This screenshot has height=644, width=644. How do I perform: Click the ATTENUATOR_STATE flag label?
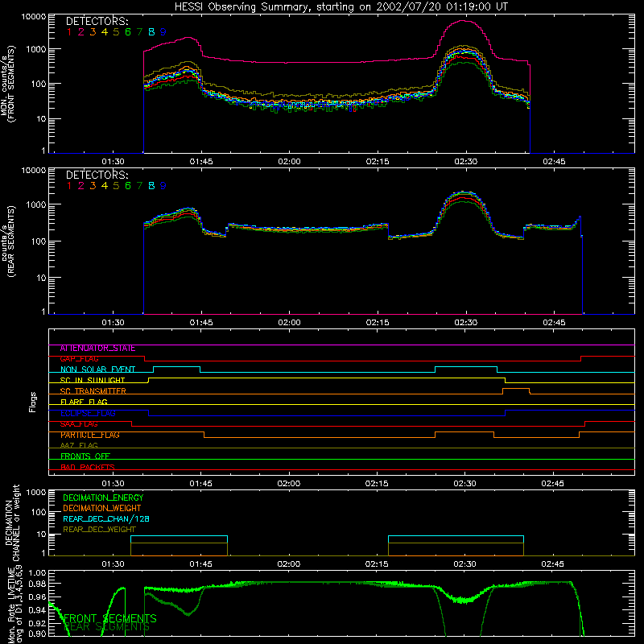click(97, 349)
